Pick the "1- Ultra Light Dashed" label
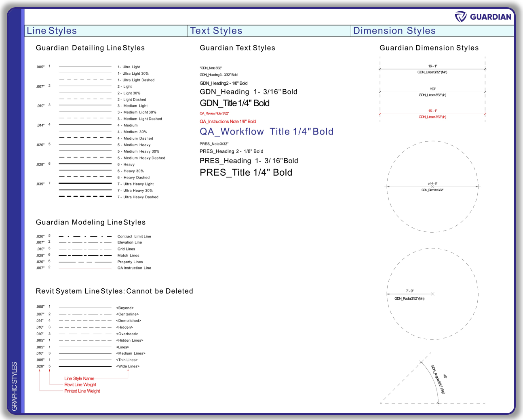Viewport: 523px width, 420px height. 136,80
